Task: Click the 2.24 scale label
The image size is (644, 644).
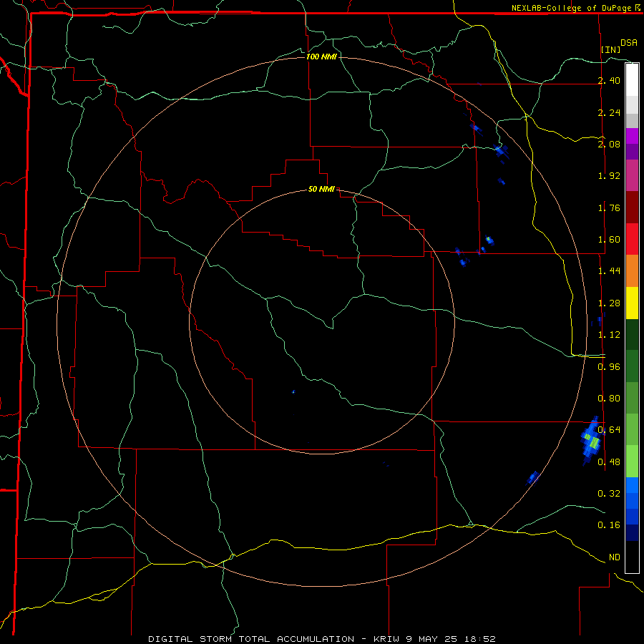Action: click(609, 112)
